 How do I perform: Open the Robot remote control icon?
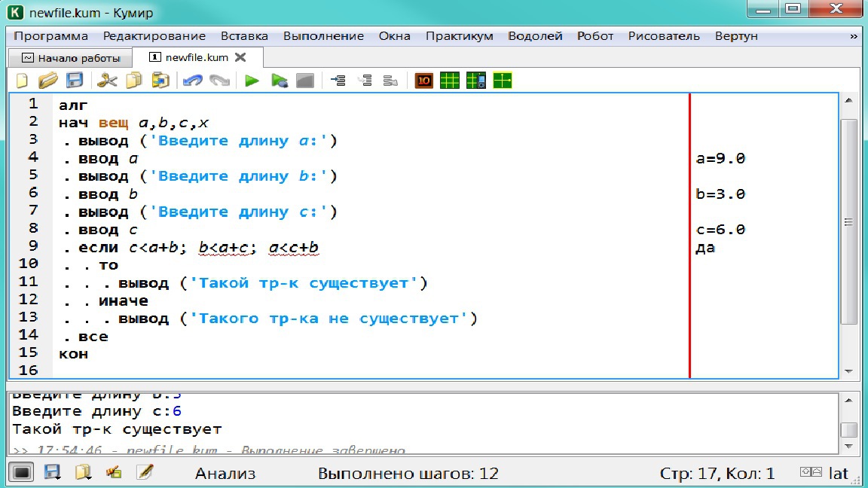point(476,81)
